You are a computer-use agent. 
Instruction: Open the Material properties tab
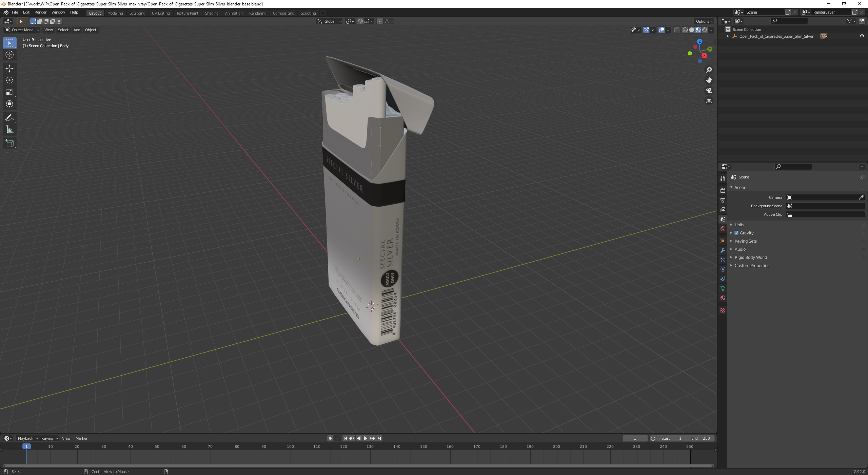pos(723,298)
